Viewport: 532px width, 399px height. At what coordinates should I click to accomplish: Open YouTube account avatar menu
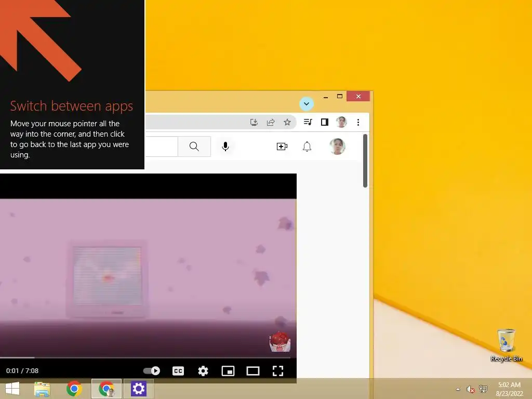click(337, 146)
